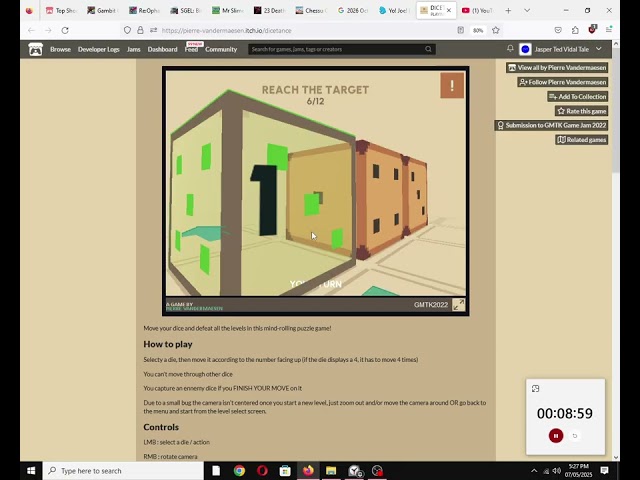
Task: Click the exclamation mark button in game
Action: pos(452,85)
